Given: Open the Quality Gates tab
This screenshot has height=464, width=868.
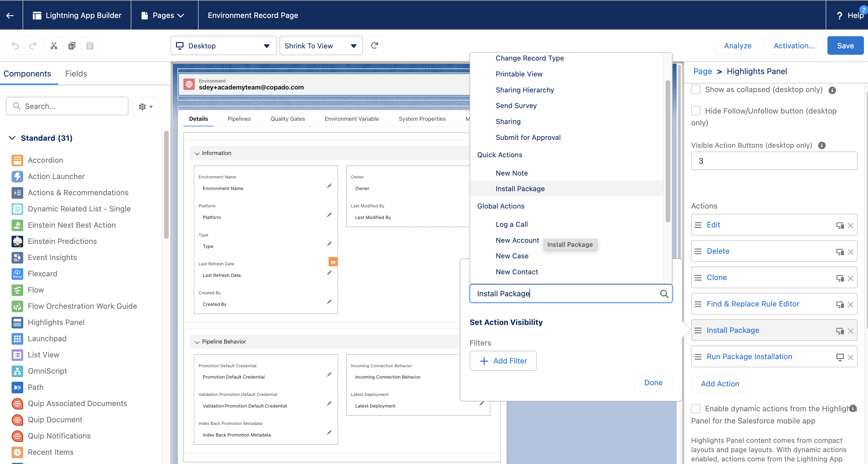Looking at the screenshot, I should [x=288, y=119].
